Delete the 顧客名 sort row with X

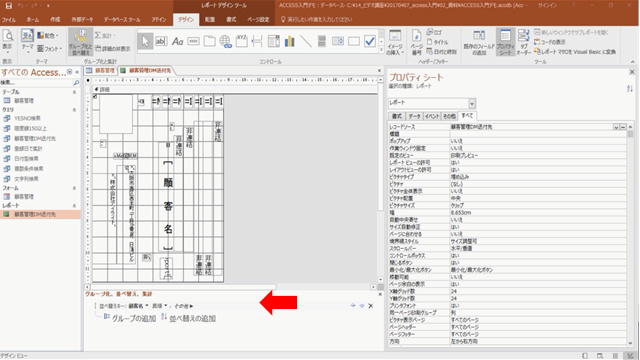(371, 306)
